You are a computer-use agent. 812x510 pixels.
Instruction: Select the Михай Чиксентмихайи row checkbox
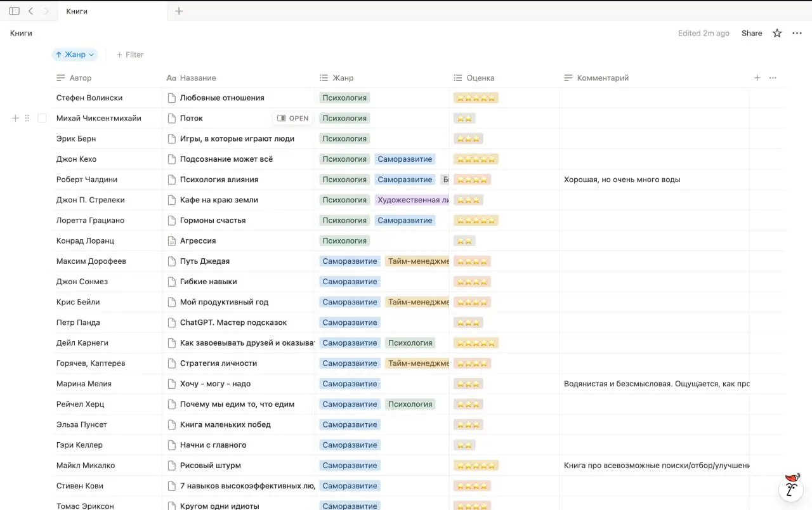pos(42,118)
